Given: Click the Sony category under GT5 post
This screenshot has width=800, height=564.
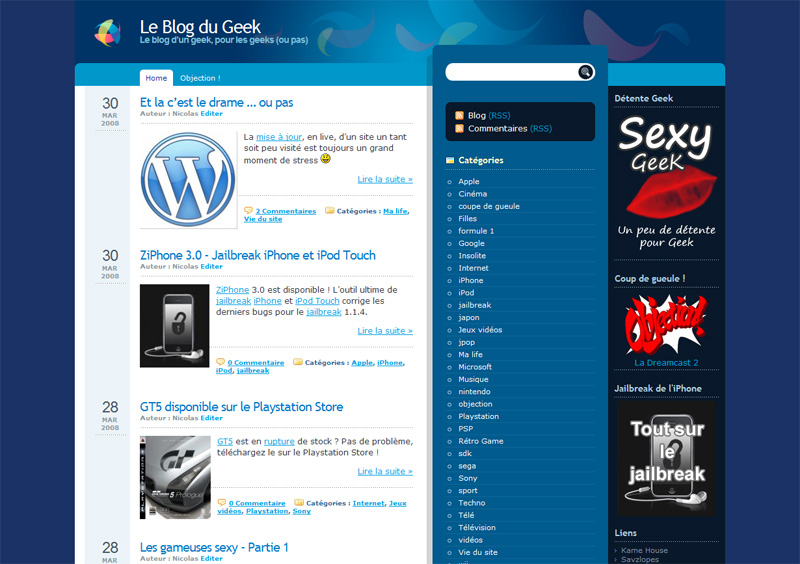Looking at the screenshot, I should pyautogui.click(x=302, y=511).
